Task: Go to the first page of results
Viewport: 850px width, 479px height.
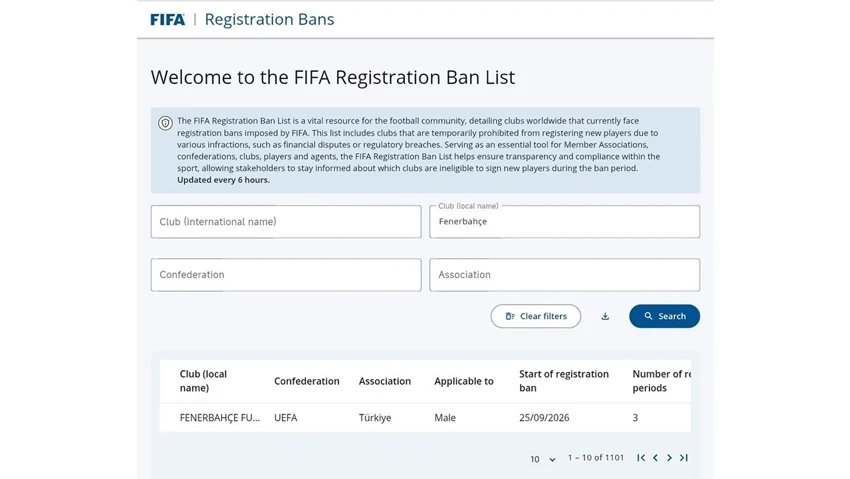Action: [x=641, y=458]
